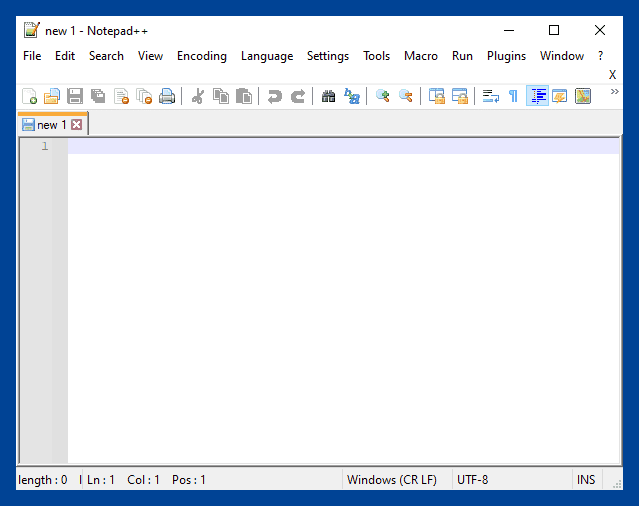
Task: Click the Close All documents toolbar icon
Action: 144,97
